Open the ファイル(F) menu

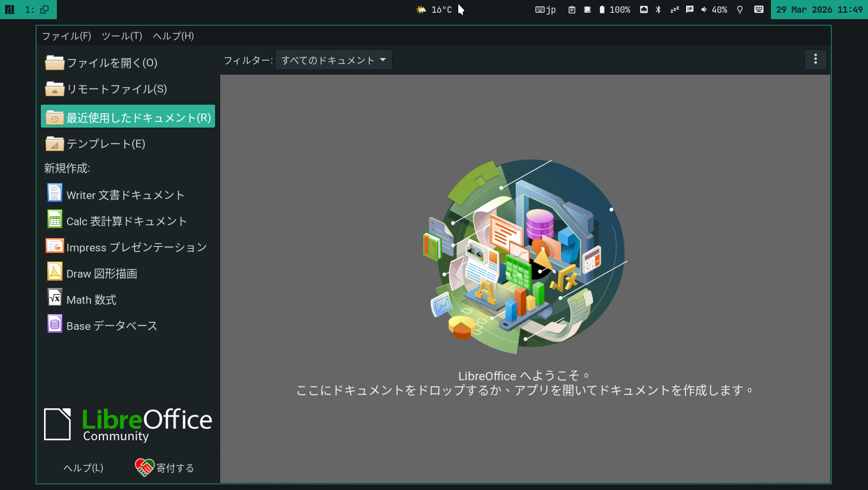pos(66,36)
